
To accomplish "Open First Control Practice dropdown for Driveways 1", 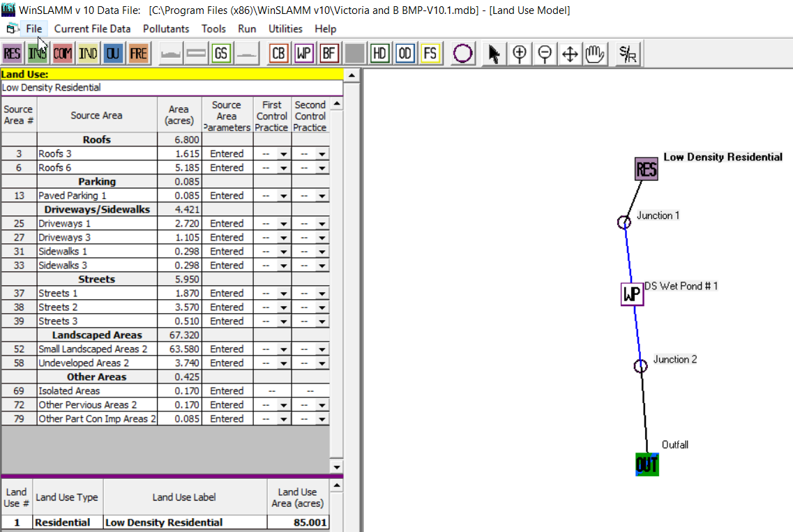I will 282,223.
